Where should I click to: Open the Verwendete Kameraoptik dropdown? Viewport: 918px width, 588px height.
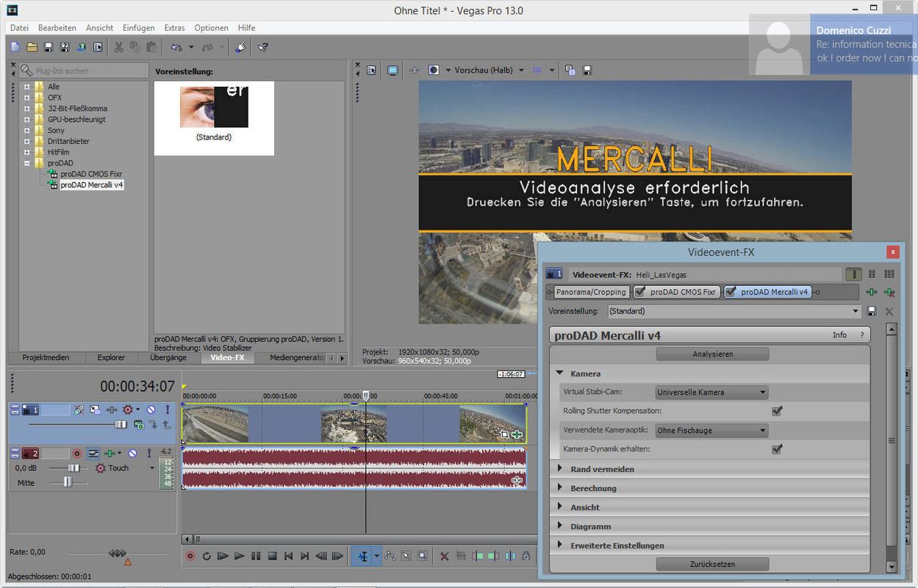(711, 430)
